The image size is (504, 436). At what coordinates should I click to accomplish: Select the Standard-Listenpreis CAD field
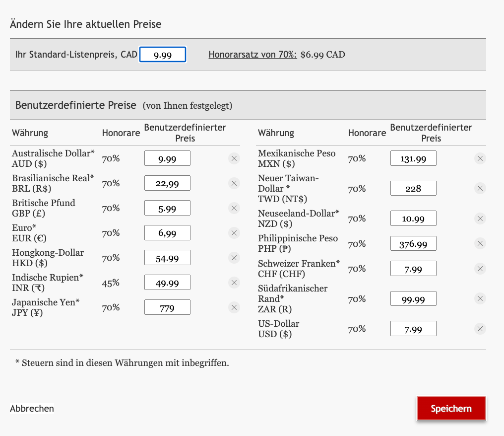(x=163, y=54)
